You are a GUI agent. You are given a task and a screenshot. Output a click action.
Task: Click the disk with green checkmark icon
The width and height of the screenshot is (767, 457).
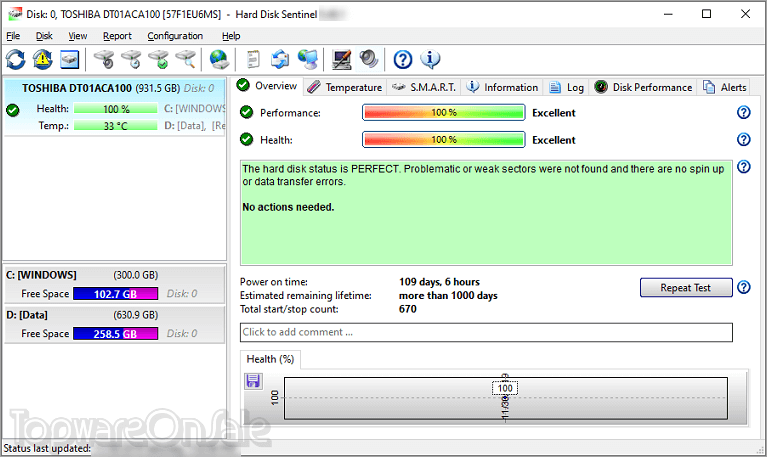(158, 60)
